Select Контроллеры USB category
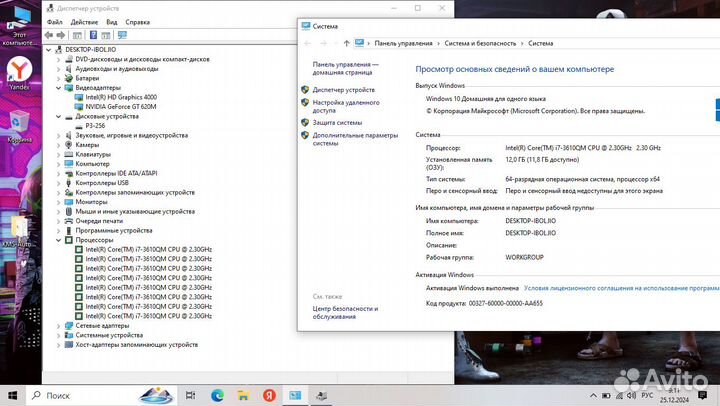Screen dimensions: 720x406 click(x=102, y=183)
